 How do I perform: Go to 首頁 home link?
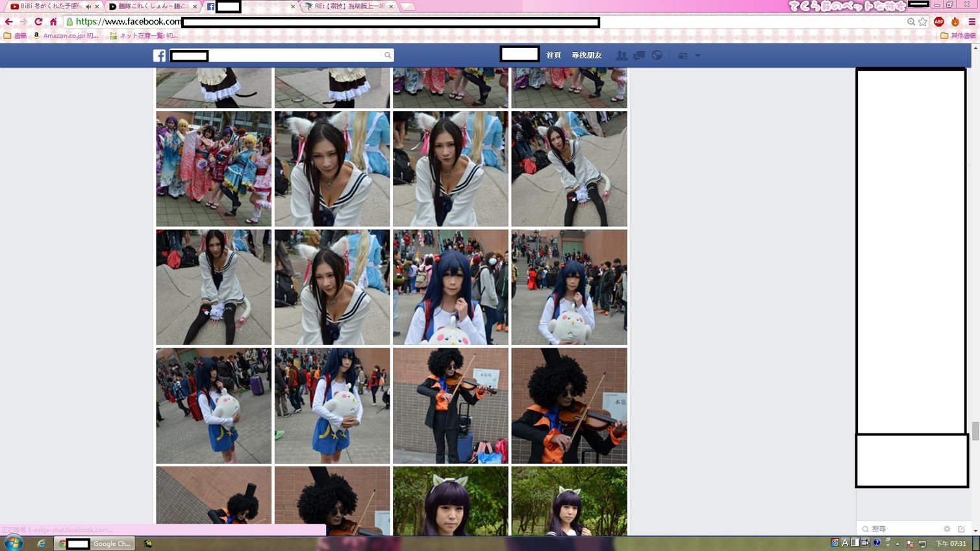click(553, 55)
